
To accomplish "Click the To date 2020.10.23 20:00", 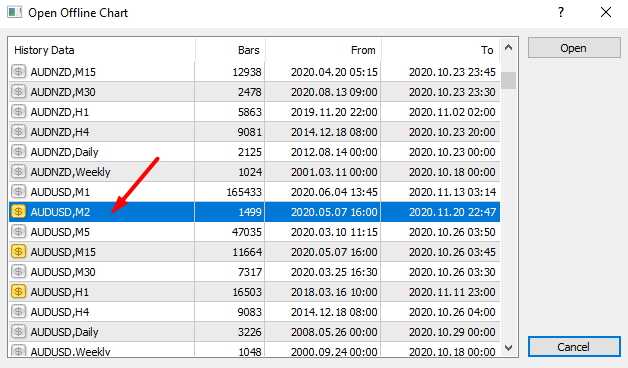I will pyautogui.click(x=452, y=132).
